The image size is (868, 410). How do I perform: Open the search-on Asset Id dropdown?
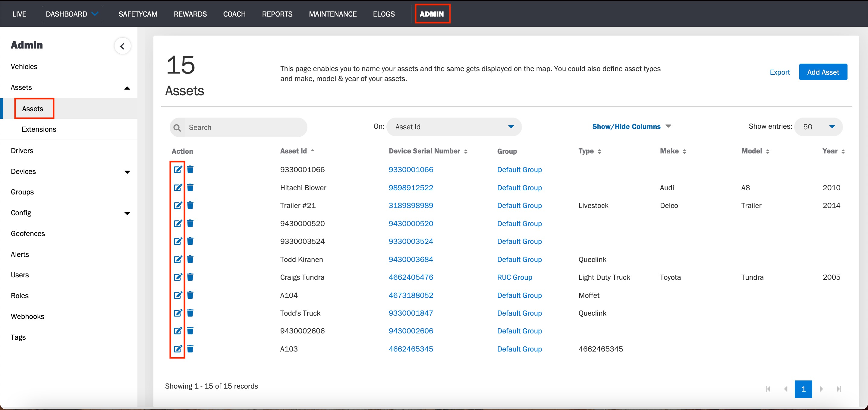454,127
